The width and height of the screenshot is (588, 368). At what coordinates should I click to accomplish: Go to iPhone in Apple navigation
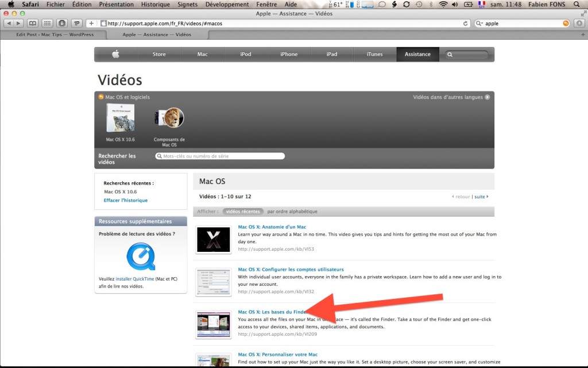pos(289,54)
